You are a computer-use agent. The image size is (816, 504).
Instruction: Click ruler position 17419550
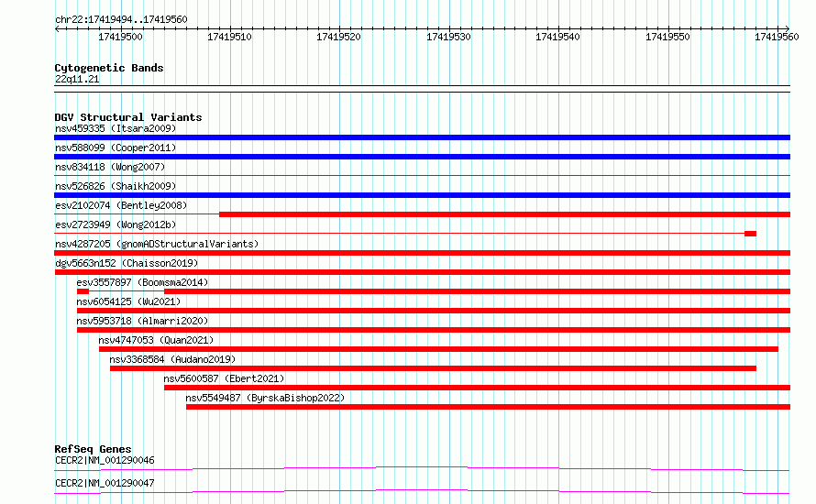tap(667, 37)
